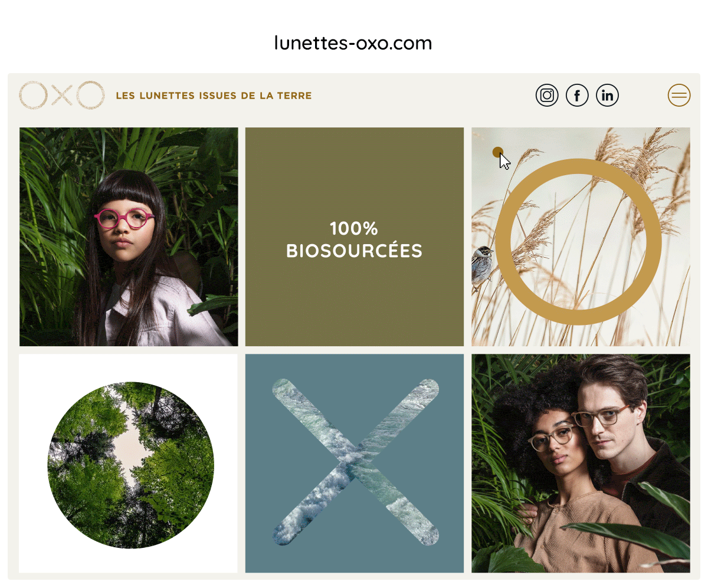Click the girl's pink round glasses

point(124,219)
